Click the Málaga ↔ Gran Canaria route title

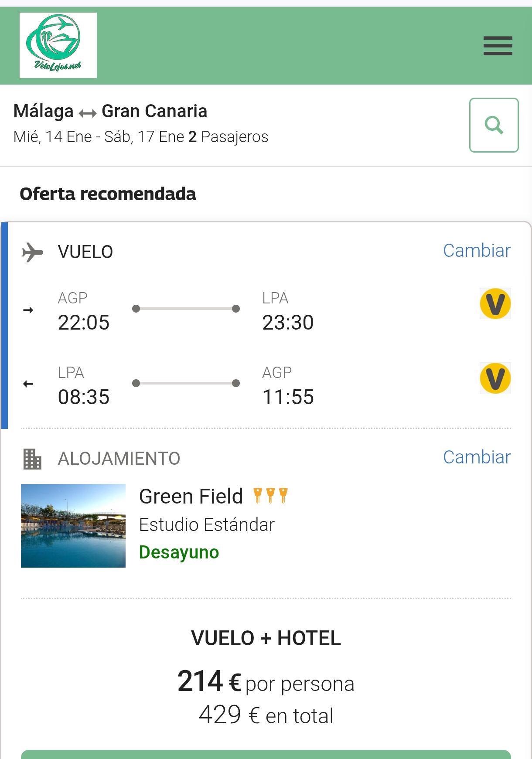(110, 112)
